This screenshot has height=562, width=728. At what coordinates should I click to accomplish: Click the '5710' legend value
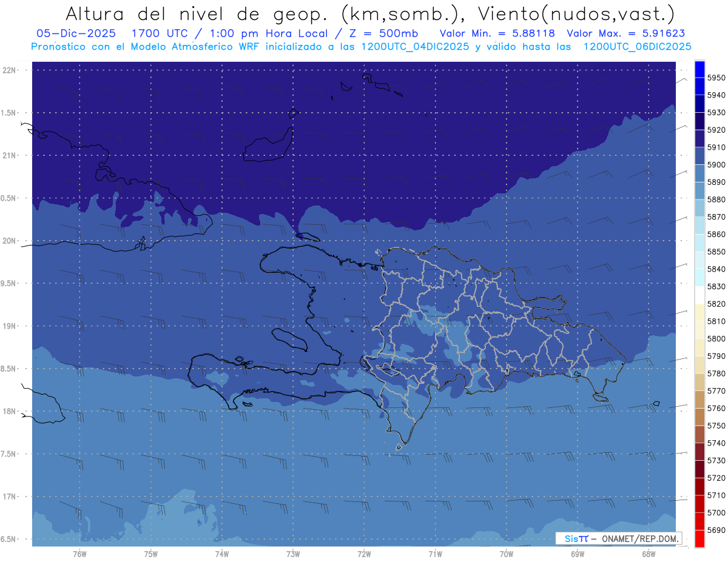pyautogui.click(x=716, y=495)
